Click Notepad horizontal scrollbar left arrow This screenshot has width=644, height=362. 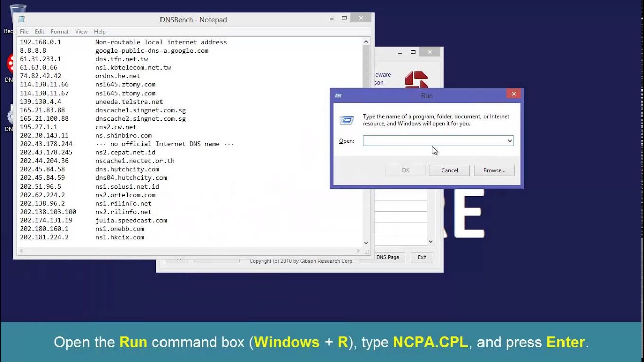[x=21, y=250]
